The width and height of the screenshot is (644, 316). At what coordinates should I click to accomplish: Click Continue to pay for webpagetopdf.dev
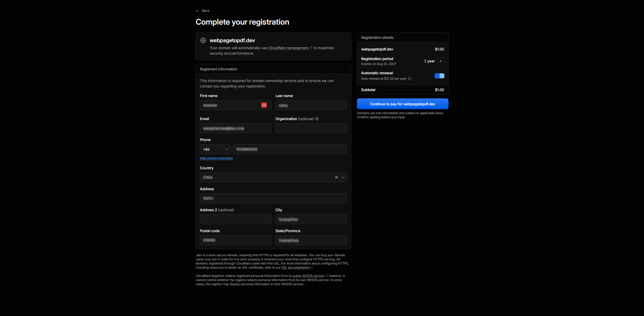[x=403, y=104]
